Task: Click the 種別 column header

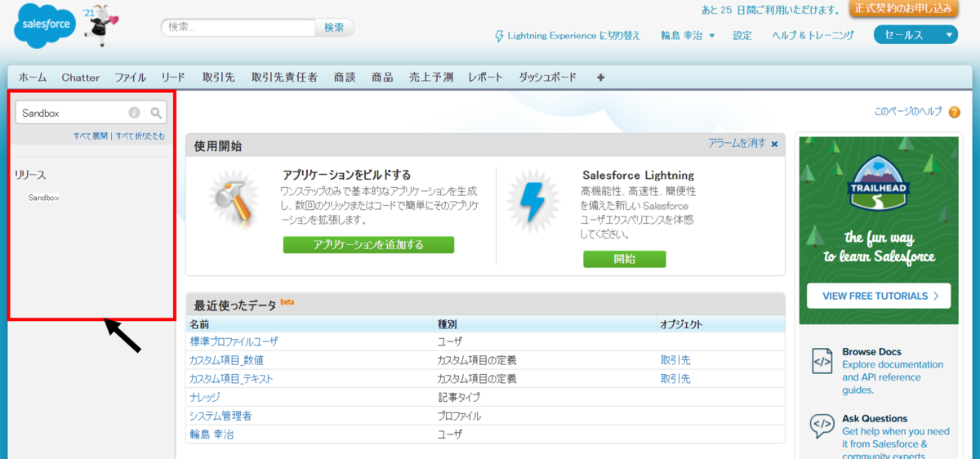Action: pyautogui.click(x=448, y=324)
